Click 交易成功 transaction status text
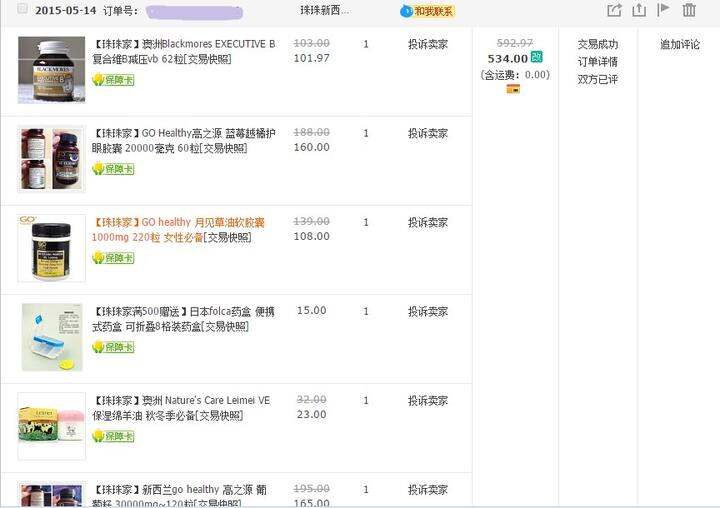Viewport: 720px width, 508px height. coord(597,45)
